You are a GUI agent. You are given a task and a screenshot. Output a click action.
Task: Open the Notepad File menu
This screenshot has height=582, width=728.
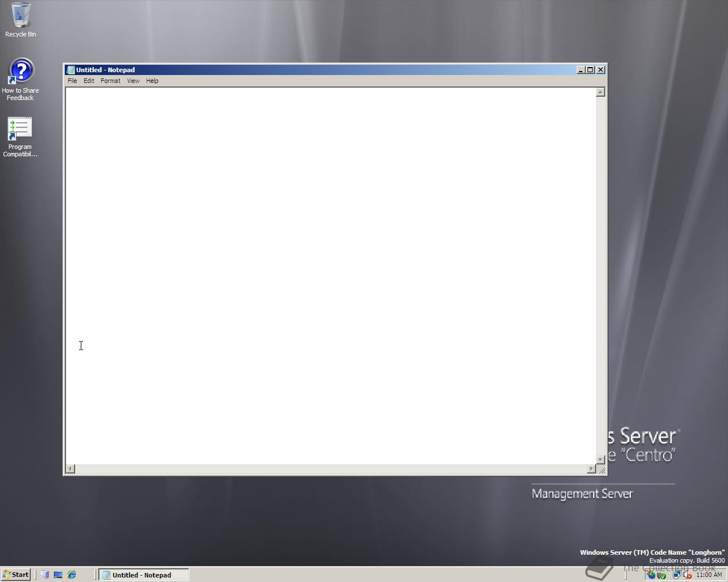tap(72, 81)
